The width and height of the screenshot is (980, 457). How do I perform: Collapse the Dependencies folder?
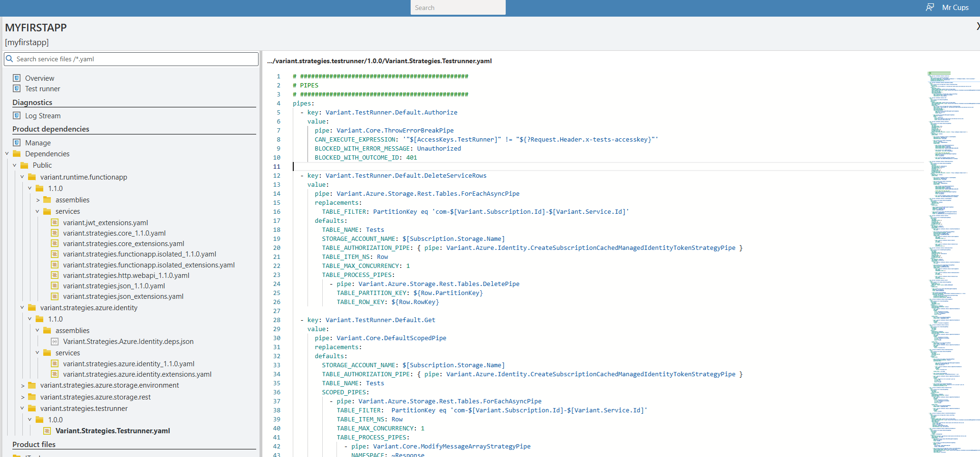(7, 153)
